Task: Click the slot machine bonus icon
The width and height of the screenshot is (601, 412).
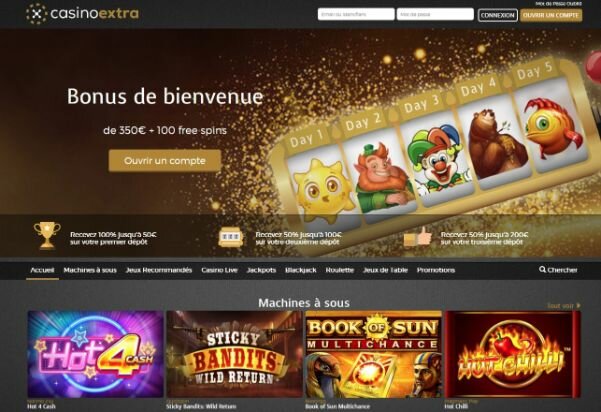Action: (x=230, y=237)
